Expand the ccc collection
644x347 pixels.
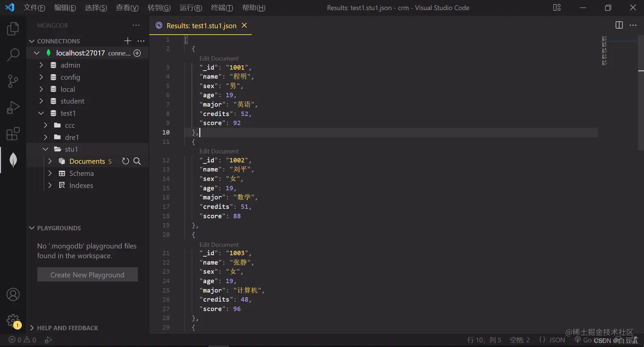click(46, 125)
